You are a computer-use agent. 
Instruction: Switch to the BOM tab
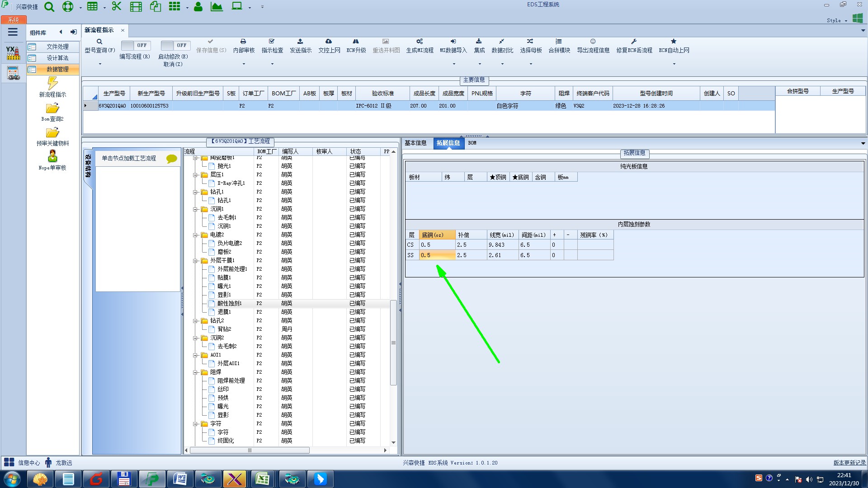(472, 143)
